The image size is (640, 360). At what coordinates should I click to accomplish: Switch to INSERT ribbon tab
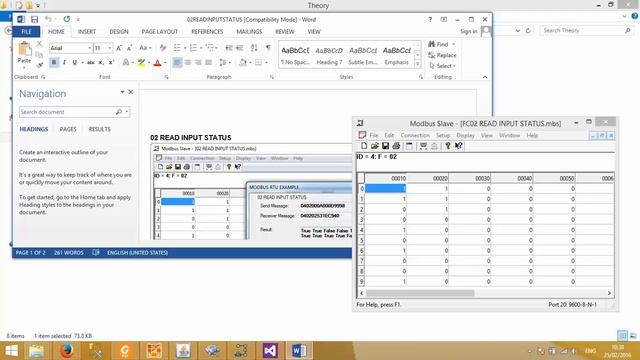tap(87, 31)
